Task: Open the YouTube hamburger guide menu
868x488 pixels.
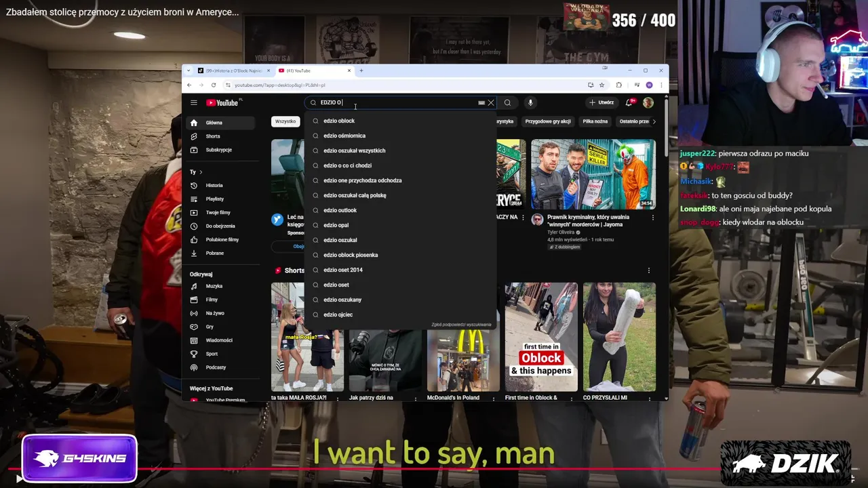Action: 193,103
